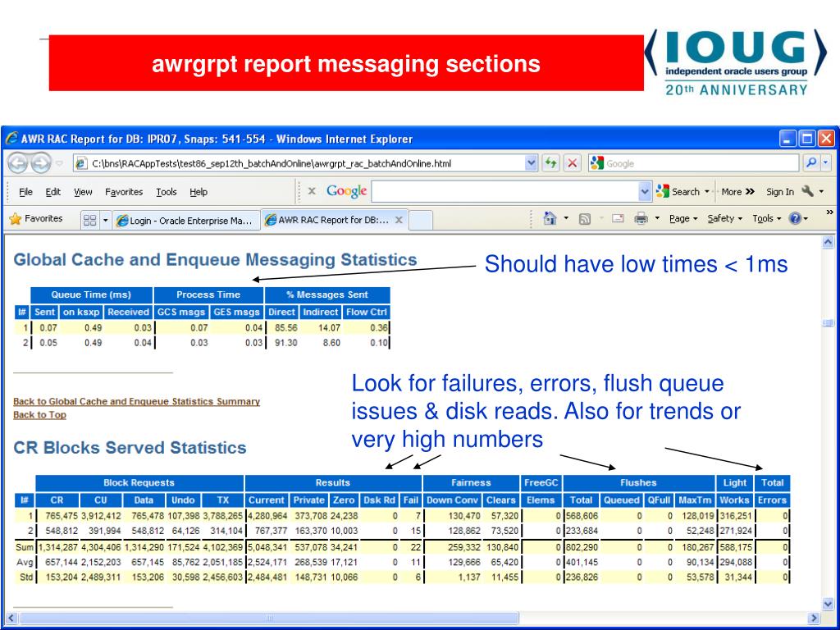Click the vertical scrollbar thumb
Image resolution: width=840 pixels, height=630 pixels.
coord(828,323)
